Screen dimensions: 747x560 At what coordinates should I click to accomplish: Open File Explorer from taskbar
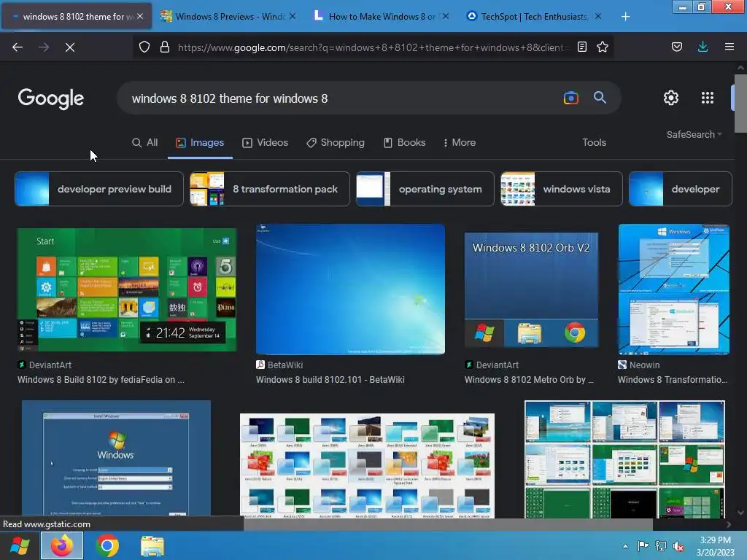(152, 545)
